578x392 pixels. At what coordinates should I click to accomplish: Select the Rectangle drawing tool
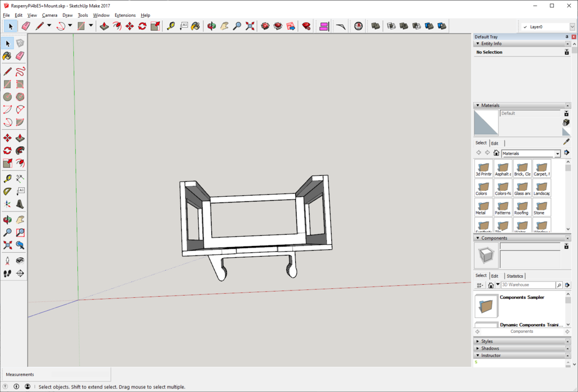tap(8, 82)
